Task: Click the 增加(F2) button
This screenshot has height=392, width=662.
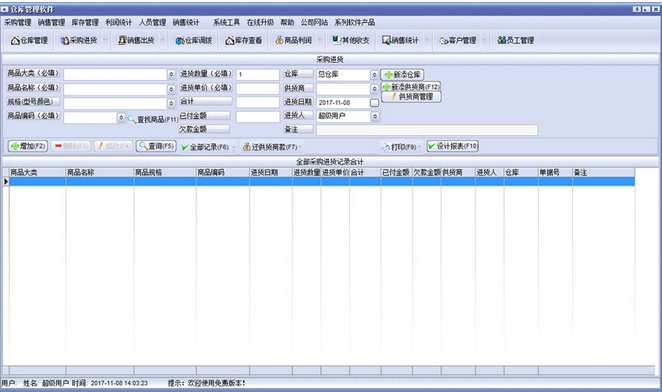Action: pos(28,146)
